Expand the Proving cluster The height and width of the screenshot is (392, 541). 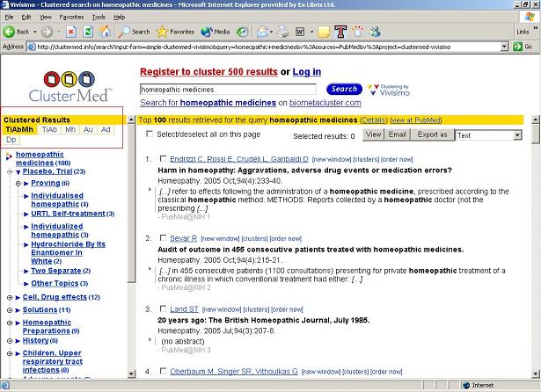(x=18, y=184)
